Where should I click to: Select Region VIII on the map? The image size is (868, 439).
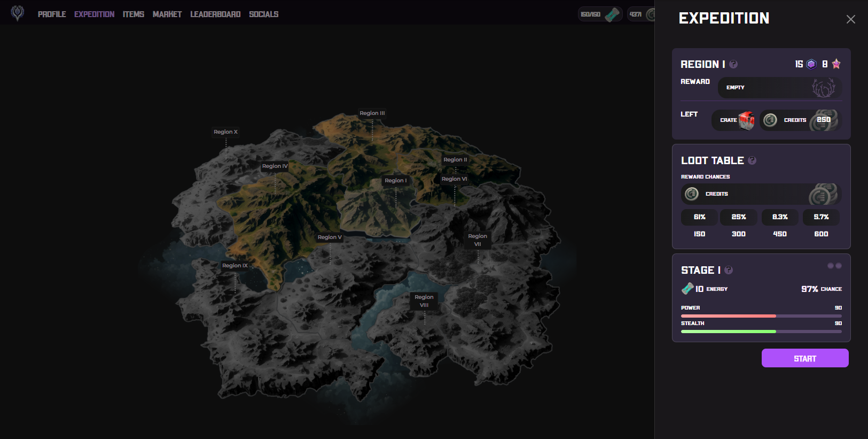424,301
